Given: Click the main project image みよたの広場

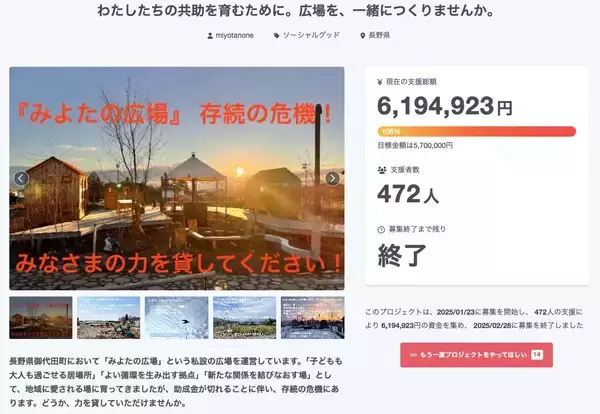Looking at the screenshot, I should tap(177, 150).
